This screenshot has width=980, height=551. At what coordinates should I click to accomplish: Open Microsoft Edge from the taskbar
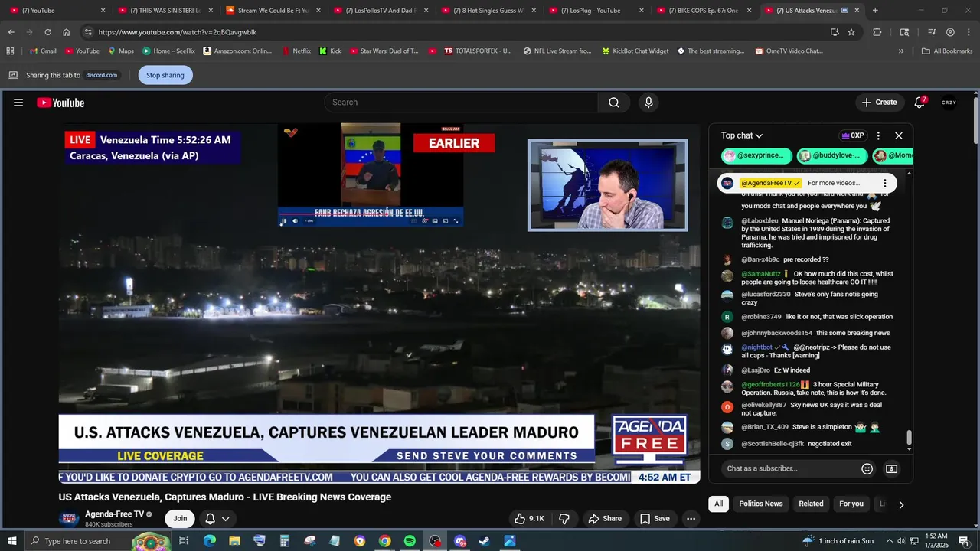pyautogui.click(x=210, y=541)
